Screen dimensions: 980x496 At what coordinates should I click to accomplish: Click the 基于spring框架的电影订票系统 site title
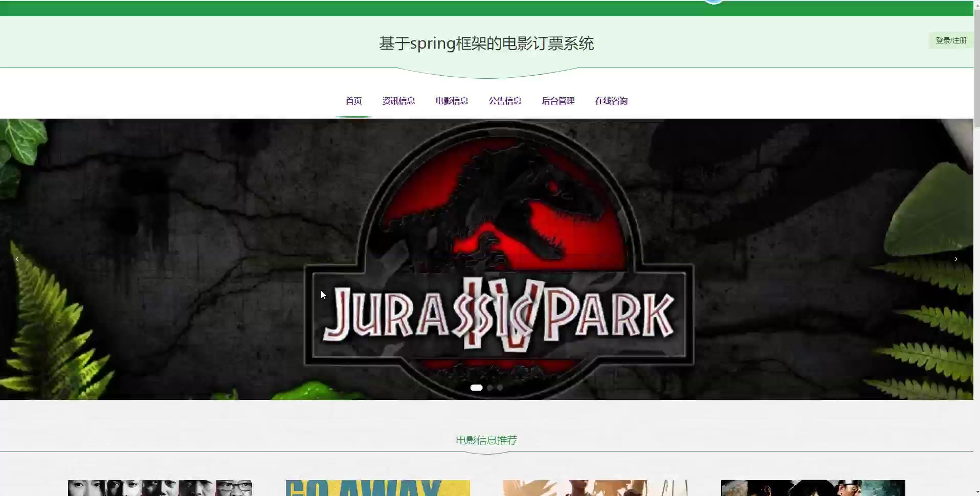pyautogui.click(x=486, y=43)
